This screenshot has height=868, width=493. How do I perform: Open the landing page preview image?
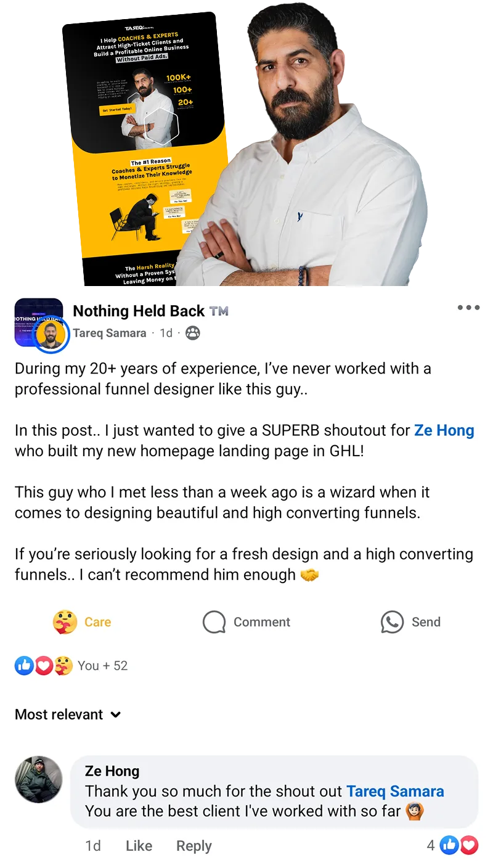point(145,148)
